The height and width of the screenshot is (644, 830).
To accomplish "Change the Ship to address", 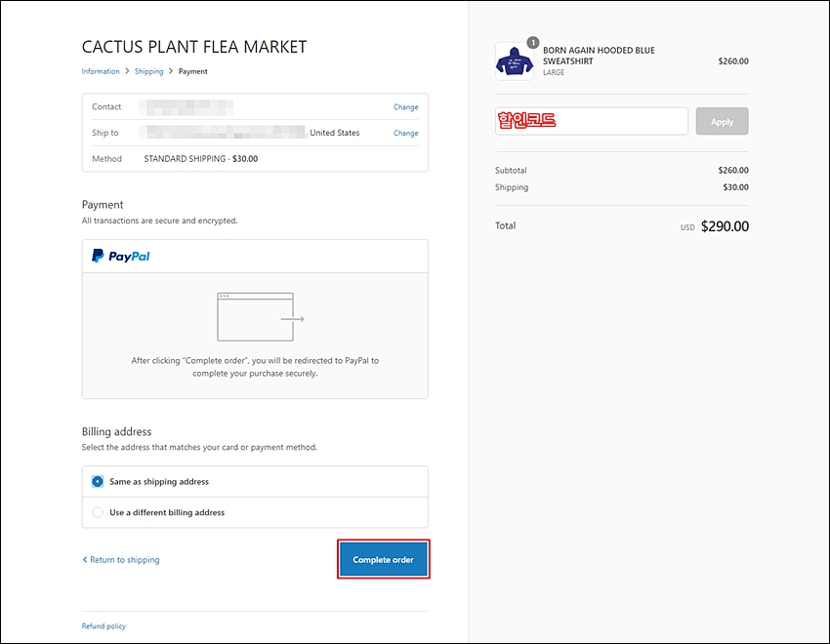I will [x=405, y=133].
